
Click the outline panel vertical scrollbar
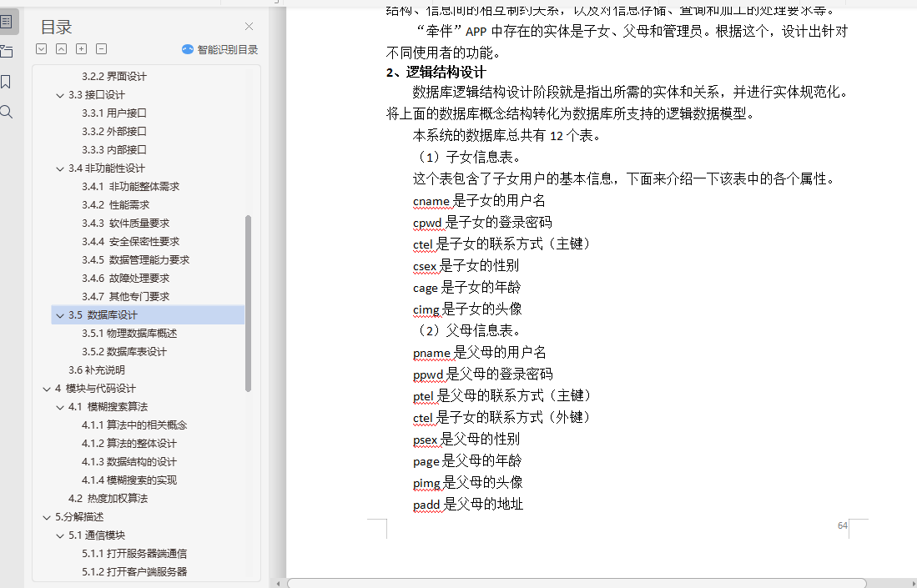tap(248, 304)
